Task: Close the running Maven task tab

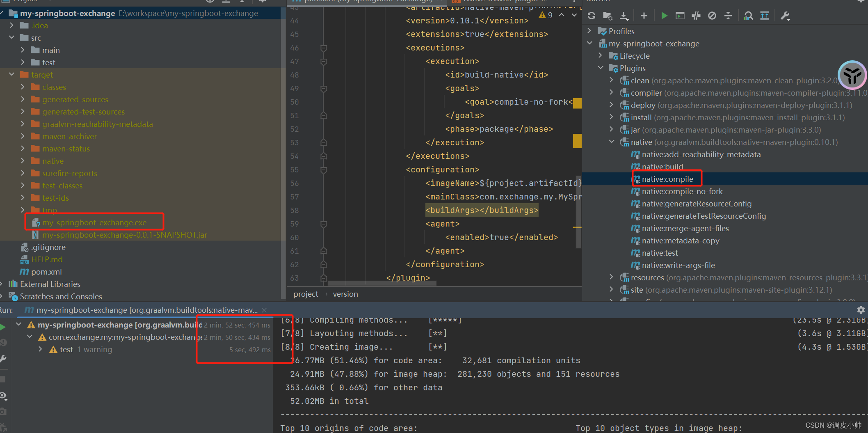Action: pos(264,310)
